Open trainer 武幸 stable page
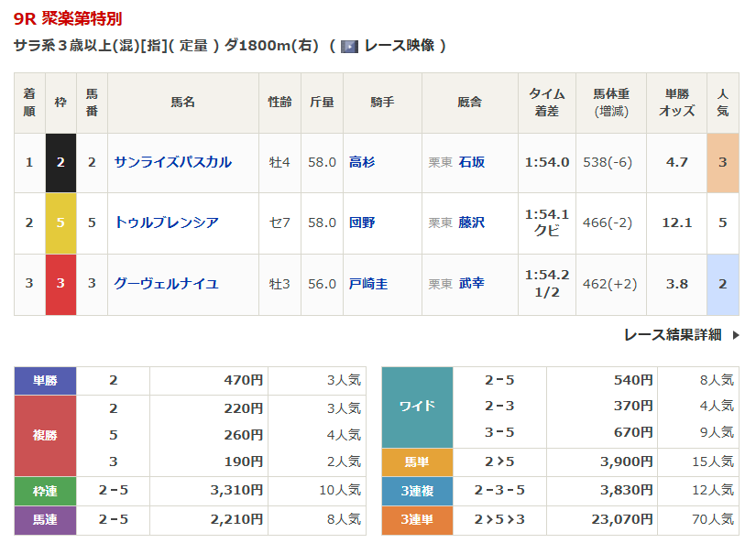 [x=471, y=284]
